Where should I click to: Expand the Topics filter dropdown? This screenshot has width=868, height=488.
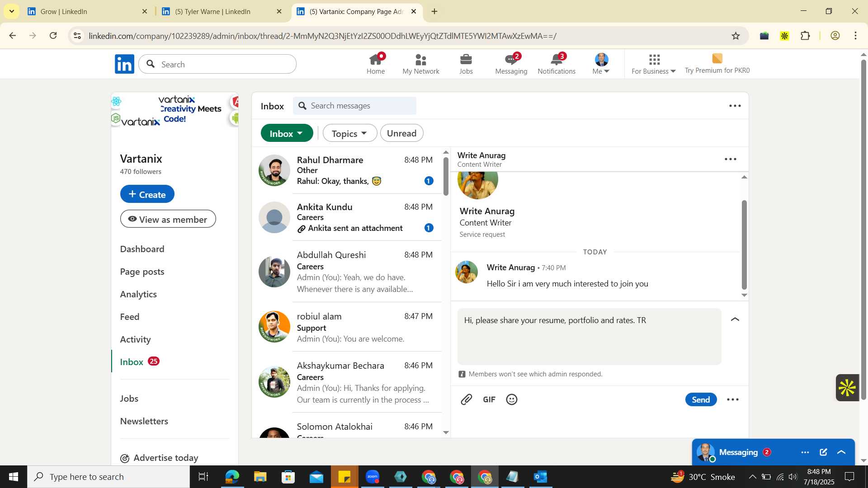tap(349, 133)
